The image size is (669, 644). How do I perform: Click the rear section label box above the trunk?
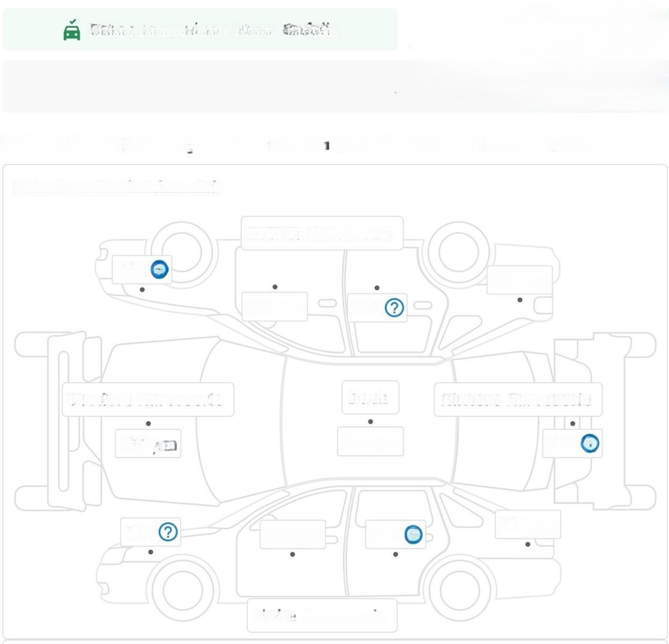[518, 400]
